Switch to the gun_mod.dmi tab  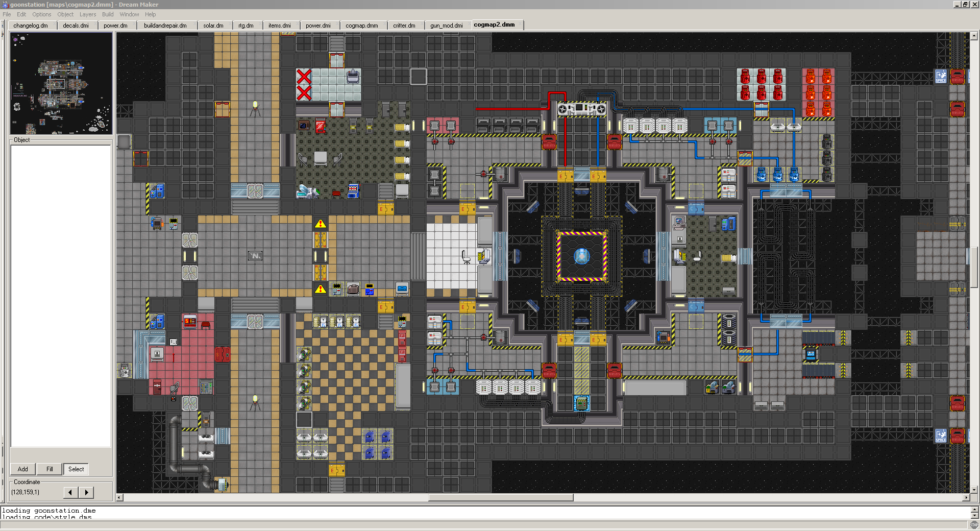pos(446,26)
